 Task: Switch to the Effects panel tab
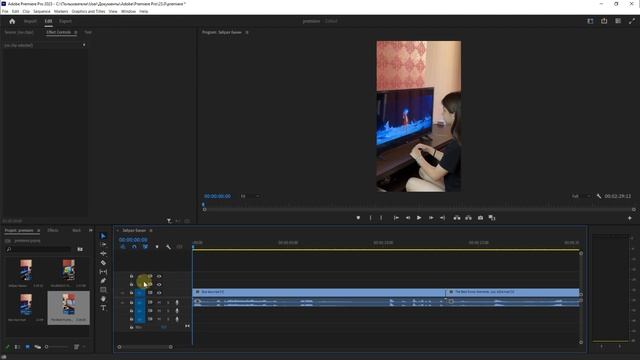[53, 231]
